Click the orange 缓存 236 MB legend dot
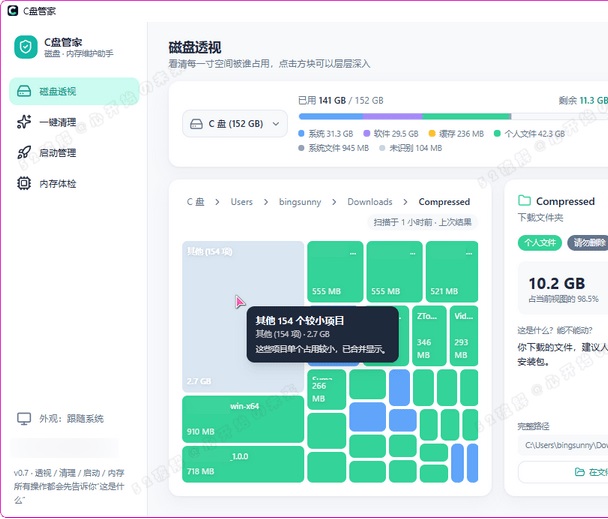This screenshot has height=519, width=608. pos(432,133)
